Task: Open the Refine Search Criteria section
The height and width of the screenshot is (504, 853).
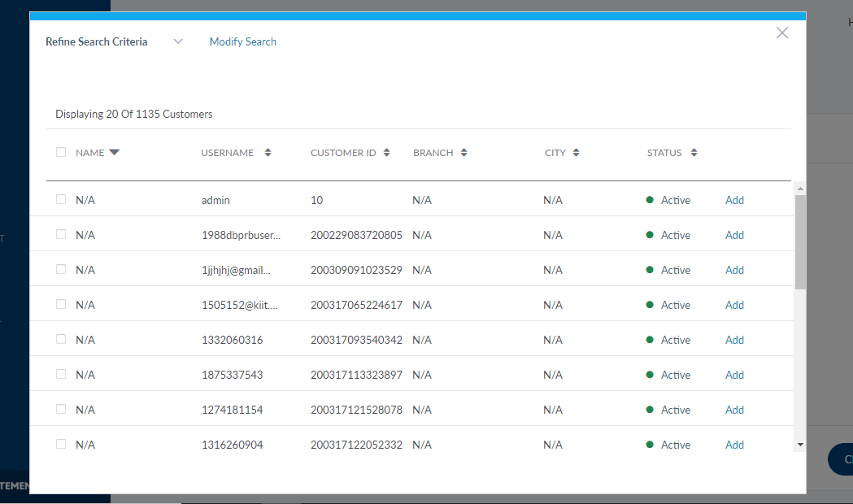Action: tap(97, 42)
